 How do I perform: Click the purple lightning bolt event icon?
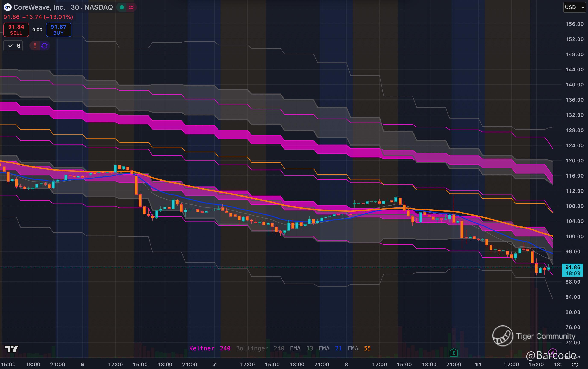point(552,353)
